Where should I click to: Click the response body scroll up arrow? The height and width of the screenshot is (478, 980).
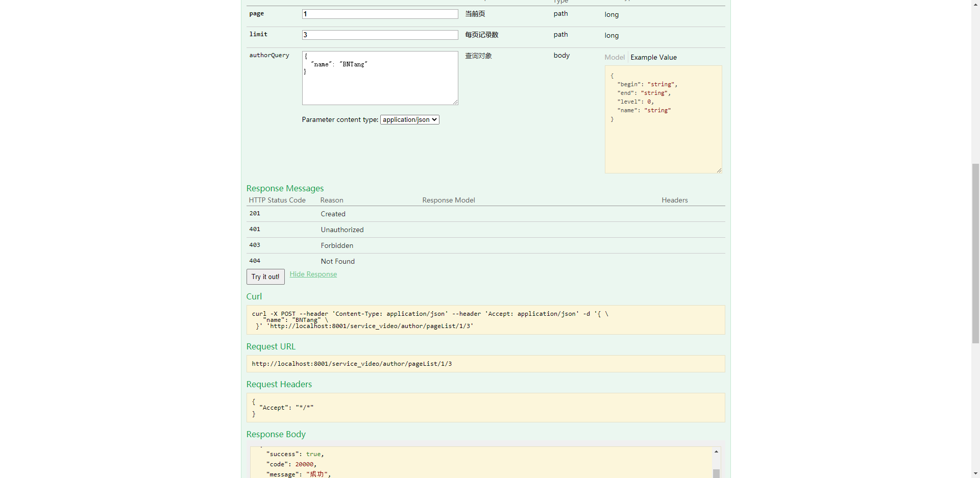[x=716, y=451]
